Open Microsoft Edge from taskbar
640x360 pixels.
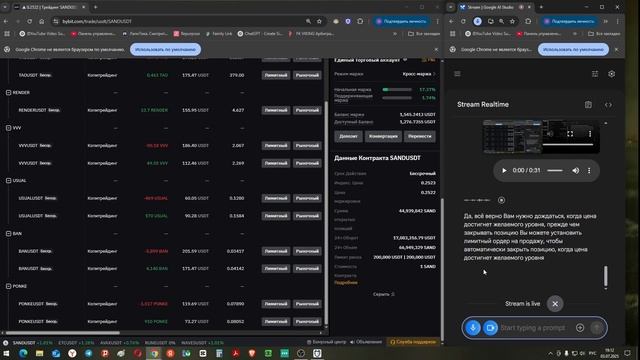click(23, 353)
